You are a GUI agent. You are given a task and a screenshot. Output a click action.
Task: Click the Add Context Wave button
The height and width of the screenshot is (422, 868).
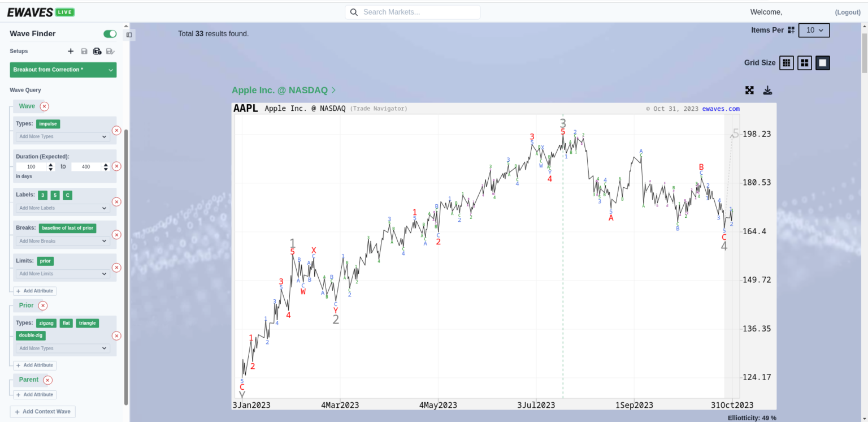coord(42,412)
